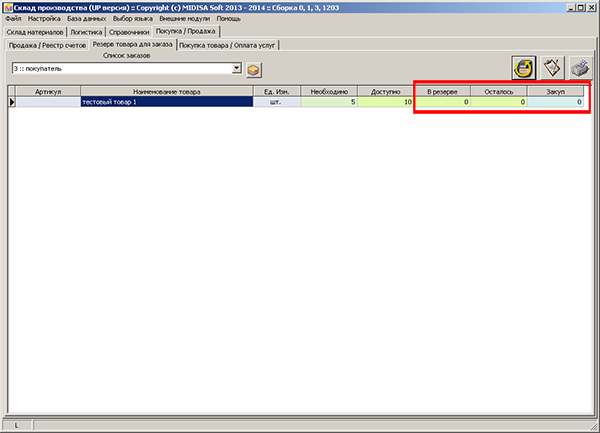The width and height of the screenshot is (600, 433).
Task: Click the application icon in title bar
Action: click(7, 7)
